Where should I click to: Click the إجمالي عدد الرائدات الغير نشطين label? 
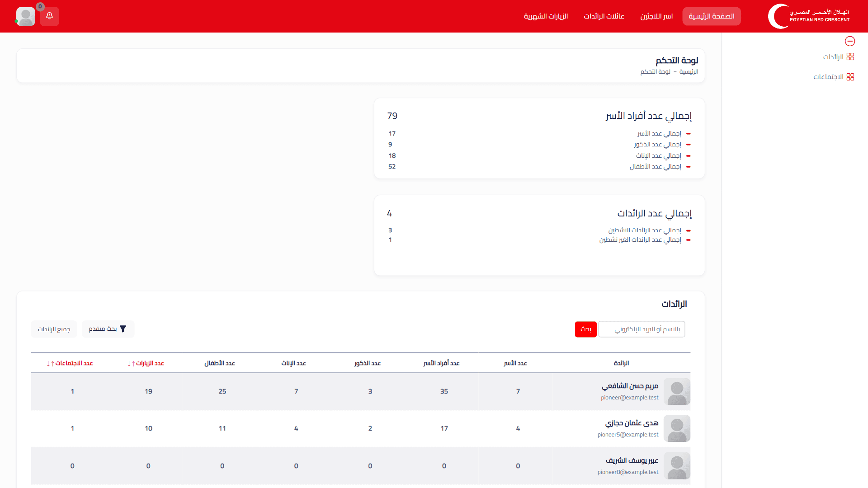(x=640, y=240)
